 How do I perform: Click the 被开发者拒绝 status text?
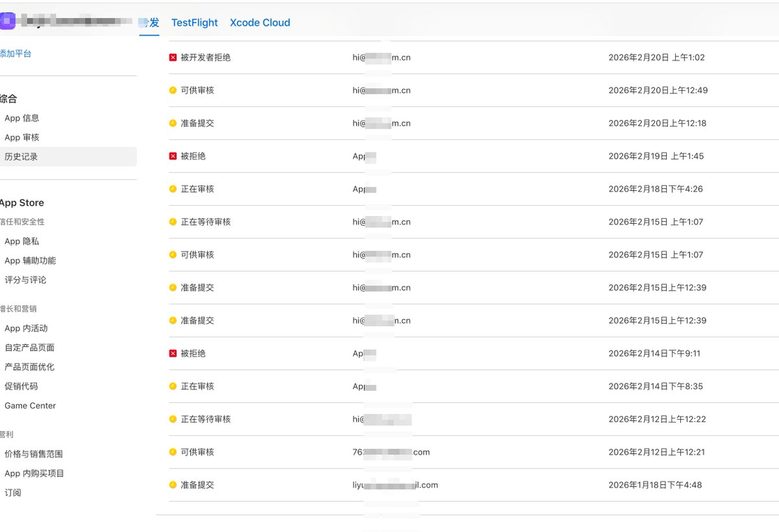click(206, 58)
